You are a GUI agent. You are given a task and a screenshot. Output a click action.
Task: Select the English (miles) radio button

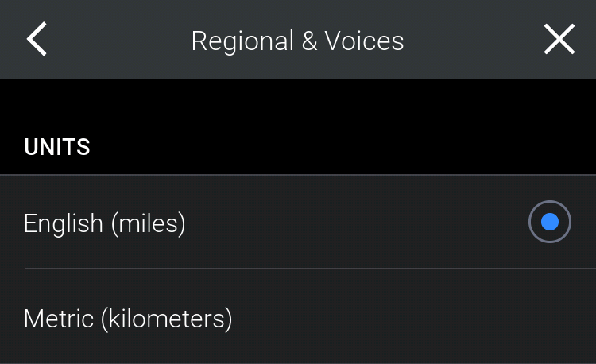point(549,223)
